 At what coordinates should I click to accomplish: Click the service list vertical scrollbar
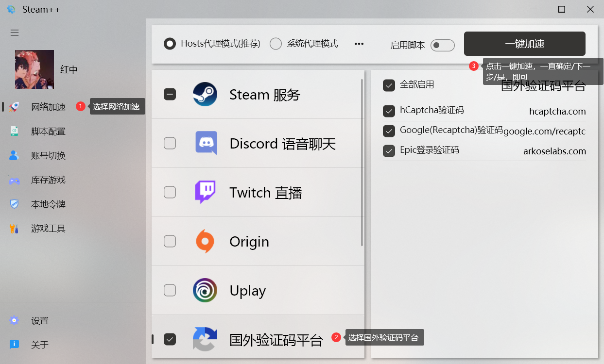coord(362,163)
